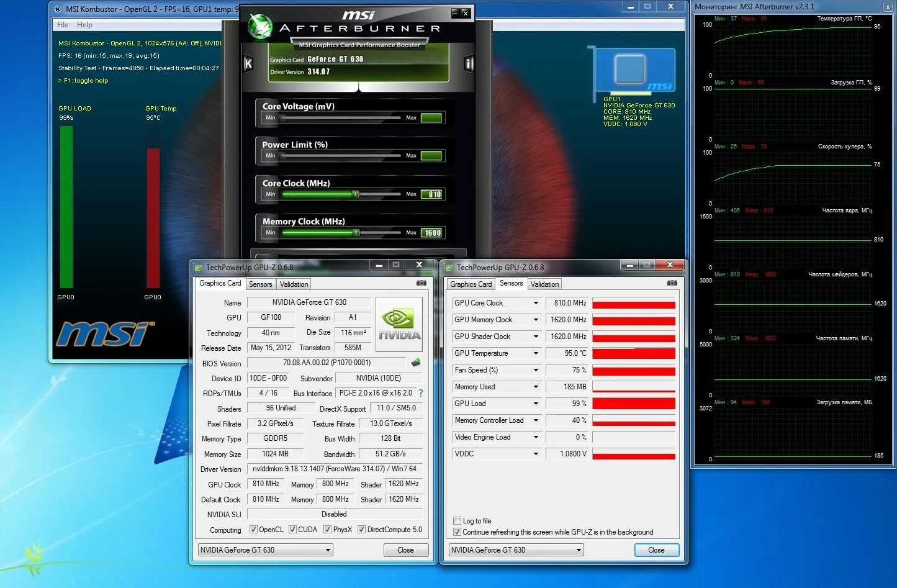
Task: Click NVIDIA SLI Disabled field
Action: pyautogui.click(x=335, y=514)
